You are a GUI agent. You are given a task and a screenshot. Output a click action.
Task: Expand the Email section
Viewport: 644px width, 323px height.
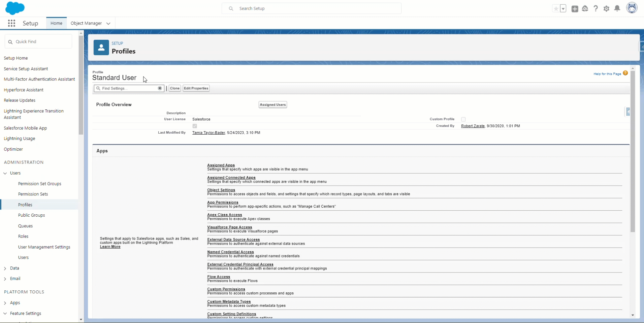[5, 279]
